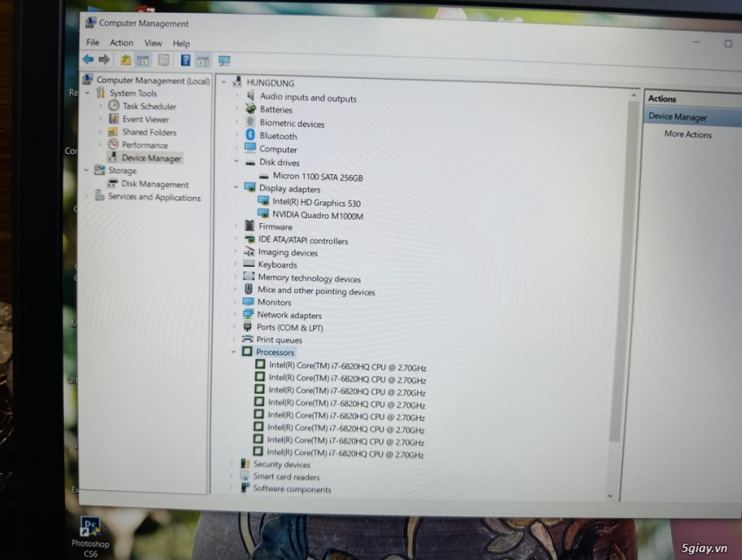Click the Up one level folder icon
This screenshot has width=742, height=560.
tap(125, 60)
